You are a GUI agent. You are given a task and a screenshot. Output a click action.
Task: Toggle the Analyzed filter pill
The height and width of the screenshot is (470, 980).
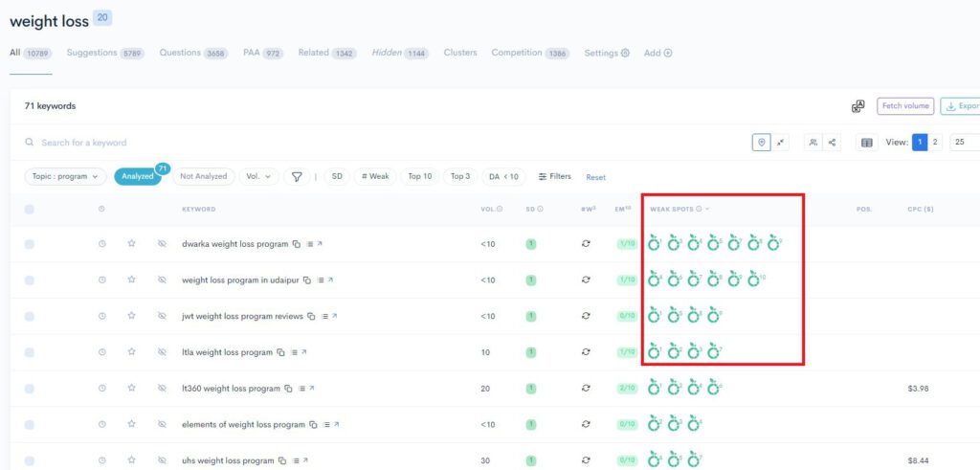pos(138,177)
